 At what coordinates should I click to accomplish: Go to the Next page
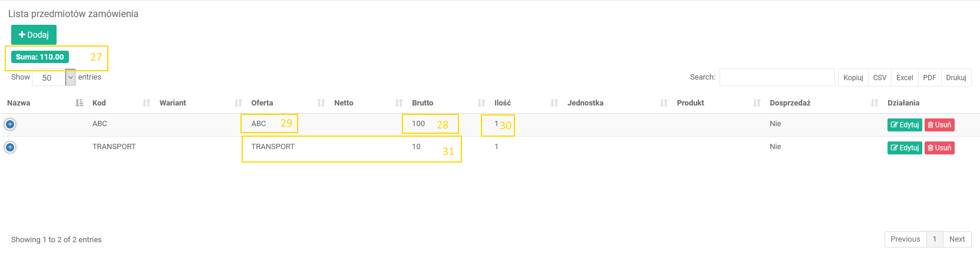tap(957, 239)
